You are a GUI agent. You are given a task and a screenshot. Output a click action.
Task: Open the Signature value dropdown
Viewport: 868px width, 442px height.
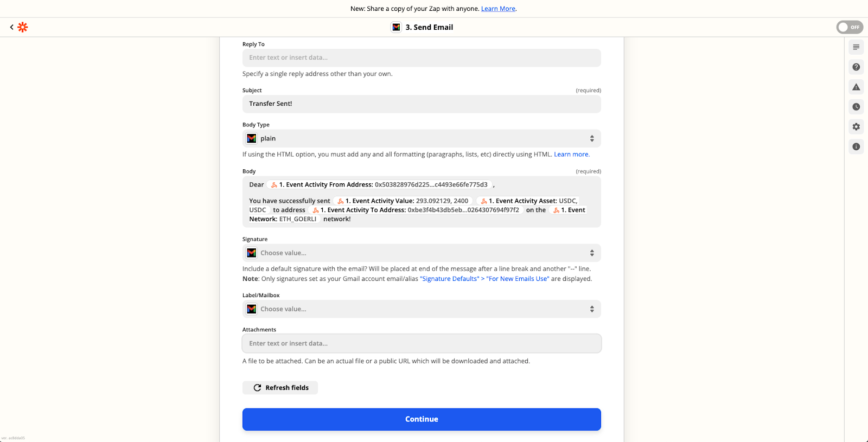pyautogui.click(x=422, y=253)
